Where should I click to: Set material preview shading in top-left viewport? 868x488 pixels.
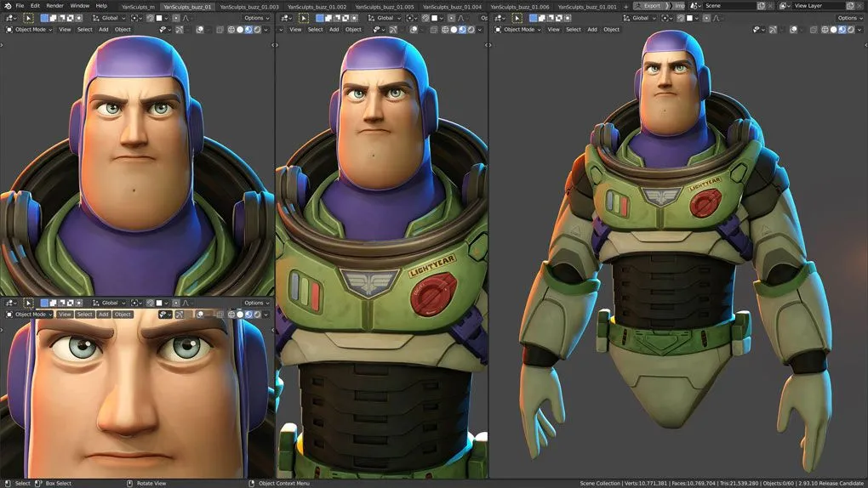(248, 29)
